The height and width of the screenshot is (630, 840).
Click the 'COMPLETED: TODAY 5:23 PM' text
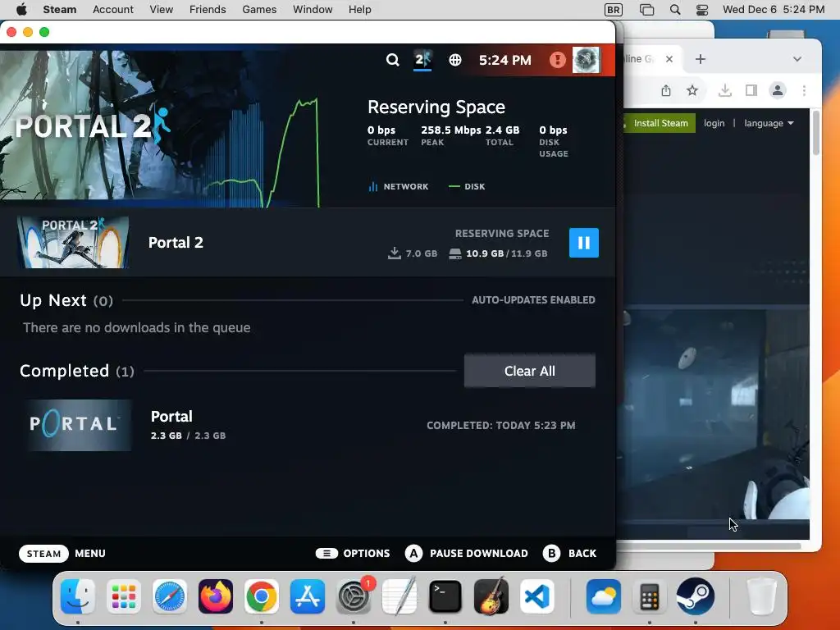pyautogui.click(x=501, y=426)
